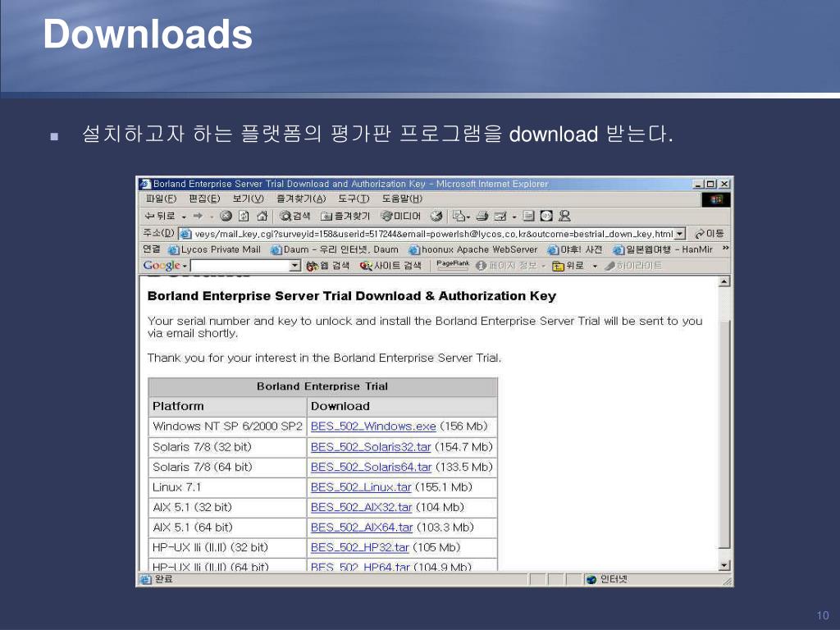Screen dimensions: 840x630
Task: Click the Go (이동) button
Action: [710, 234]
